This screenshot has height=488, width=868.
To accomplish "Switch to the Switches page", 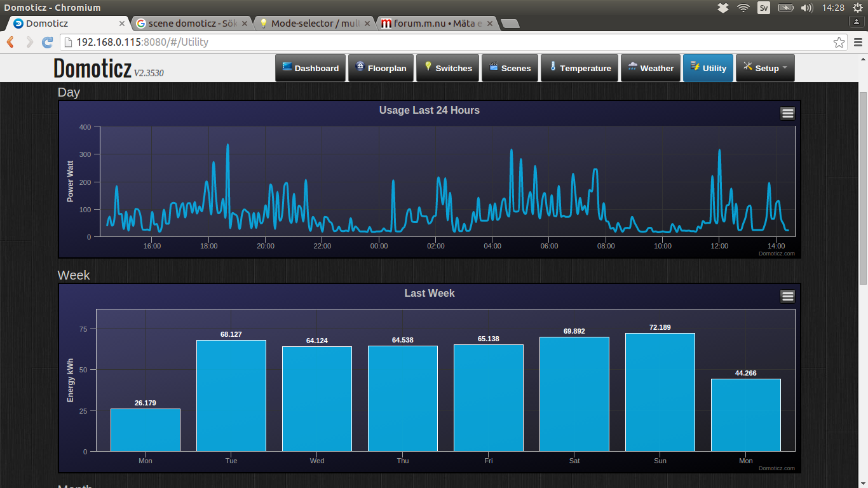I will point(447,68).
